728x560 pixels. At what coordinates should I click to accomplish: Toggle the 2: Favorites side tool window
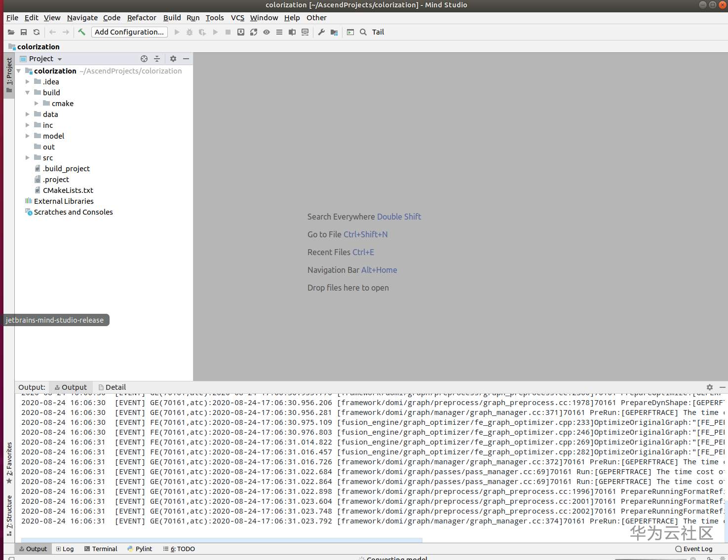9,463
